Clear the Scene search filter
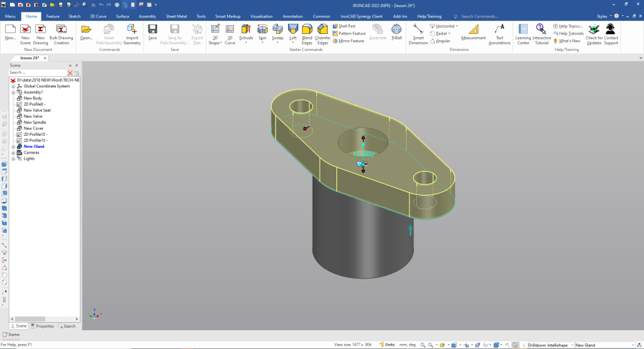The width and height of the screenshot is (644, 349). [x=70, y=73]
